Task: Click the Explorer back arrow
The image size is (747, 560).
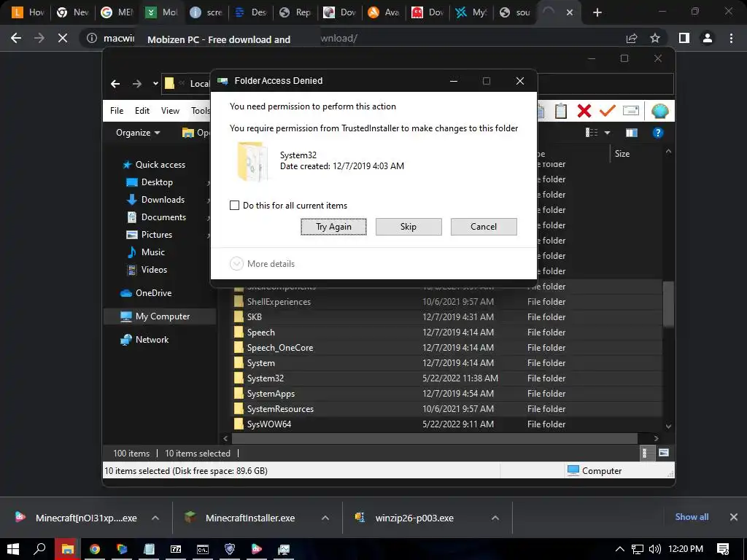Action: point(115,84)
